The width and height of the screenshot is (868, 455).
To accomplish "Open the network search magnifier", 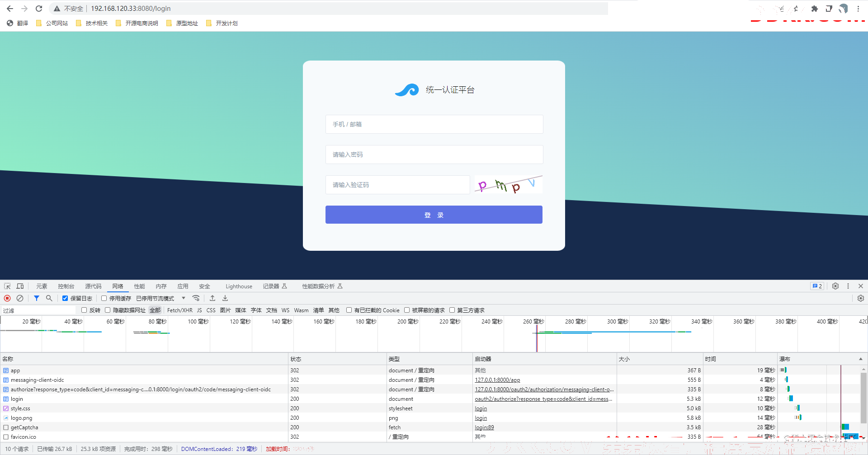I will pos(49,298).
